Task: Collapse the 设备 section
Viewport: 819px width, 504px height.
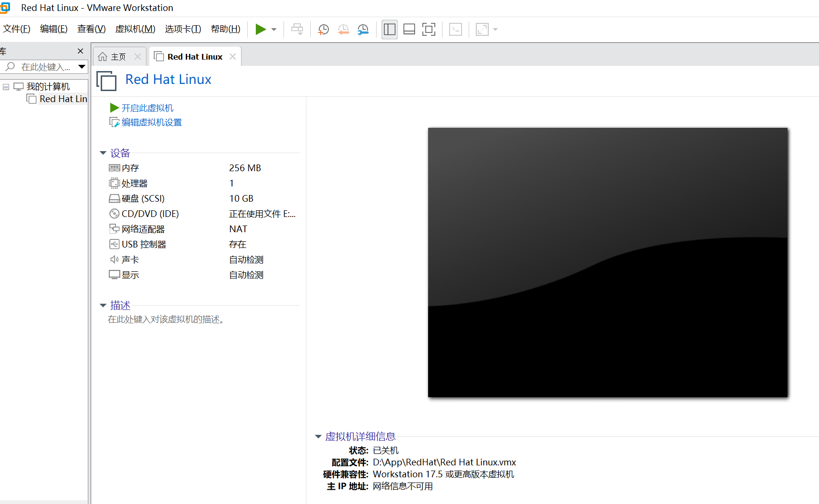Action: point(103,153)
